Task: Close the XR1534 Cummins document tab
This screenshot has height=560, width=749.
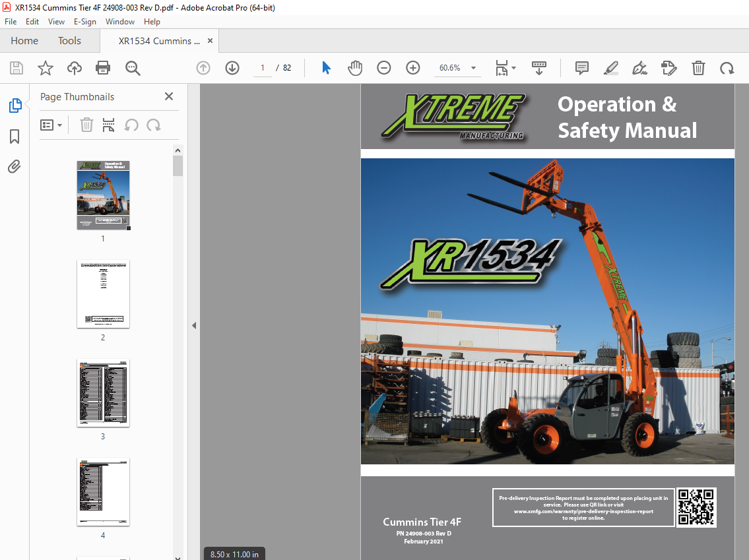Action: tap(210, 41)
